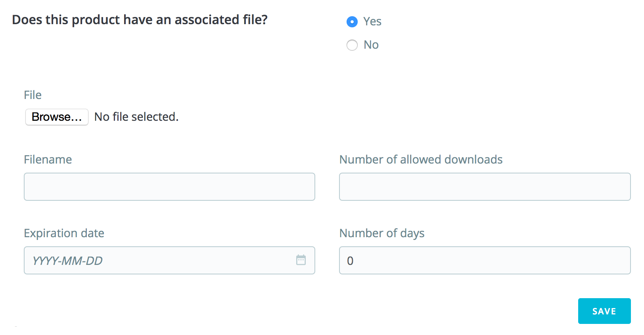This screenshot has width=644, height=335.
Task: Click the Number of allowed downloads field
Action: [x=485, y=187]
